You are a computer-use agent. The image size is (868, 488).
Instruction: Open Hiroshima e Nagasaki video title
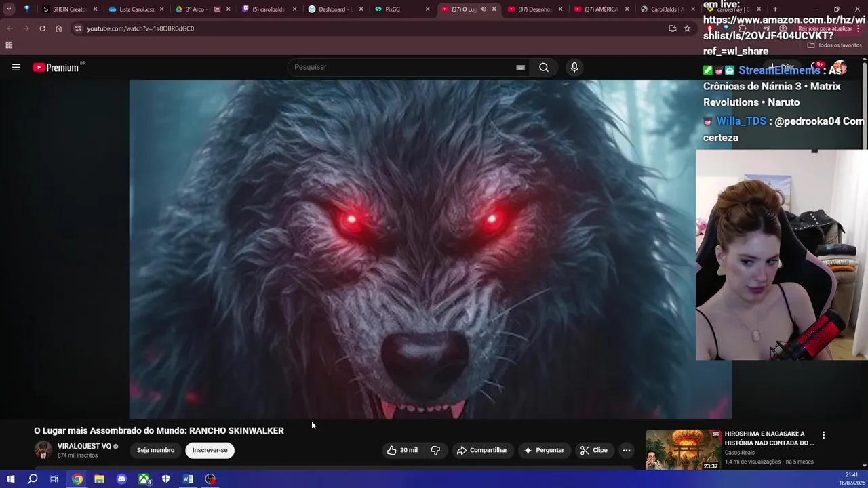(769, 438)
